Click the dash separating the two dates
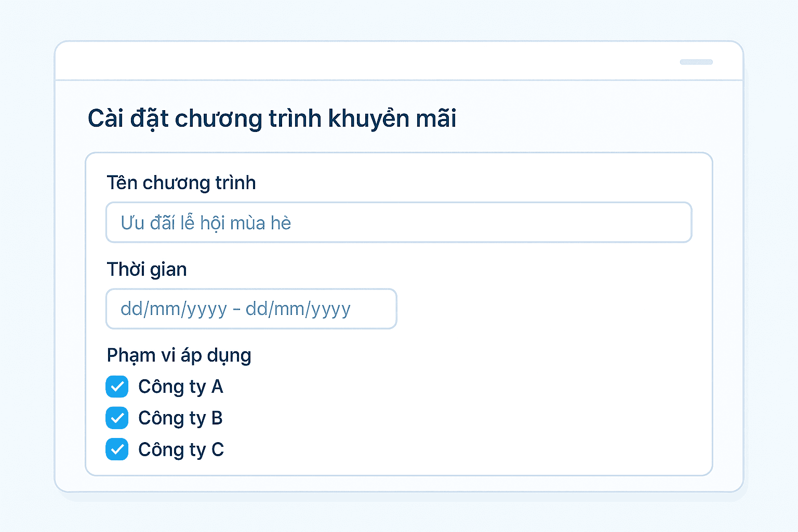This screenshot has width=798, height=532. 236,310
